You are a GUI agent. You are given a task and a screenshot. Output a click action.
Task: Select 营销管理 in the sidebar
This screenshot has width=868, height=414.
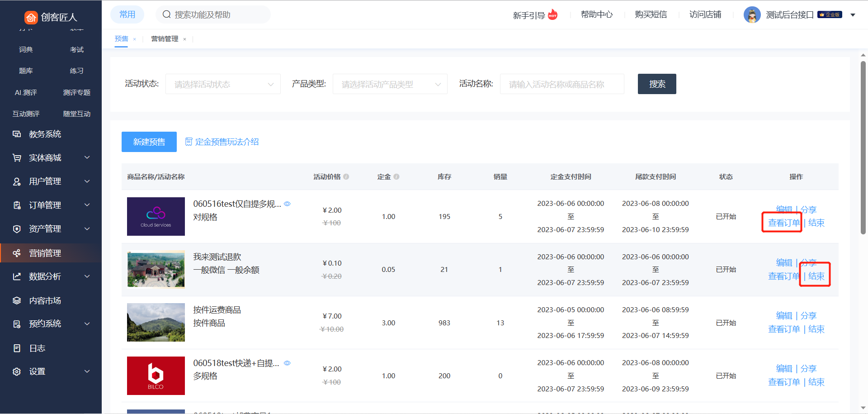[x=45, y=253]
